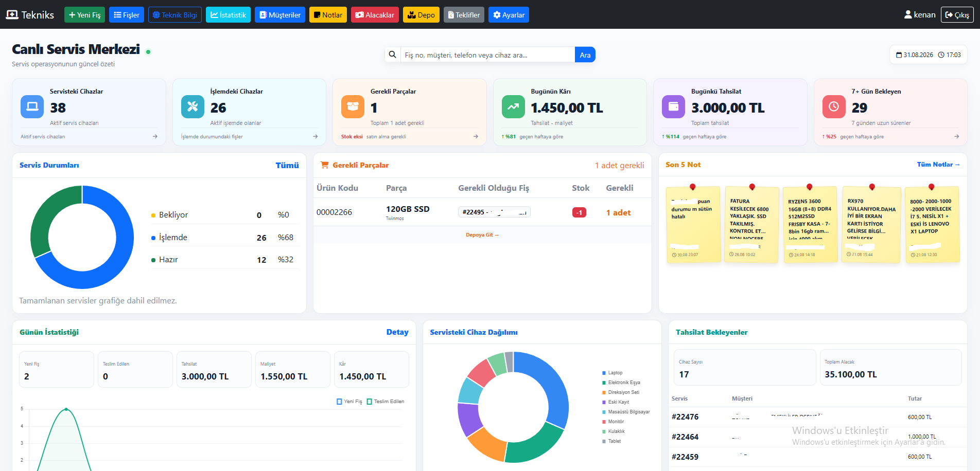The width and height of the screenshot is (980, 471).
Task: Click the Tekniks logo in the navbar
Action: click(30, 15)
